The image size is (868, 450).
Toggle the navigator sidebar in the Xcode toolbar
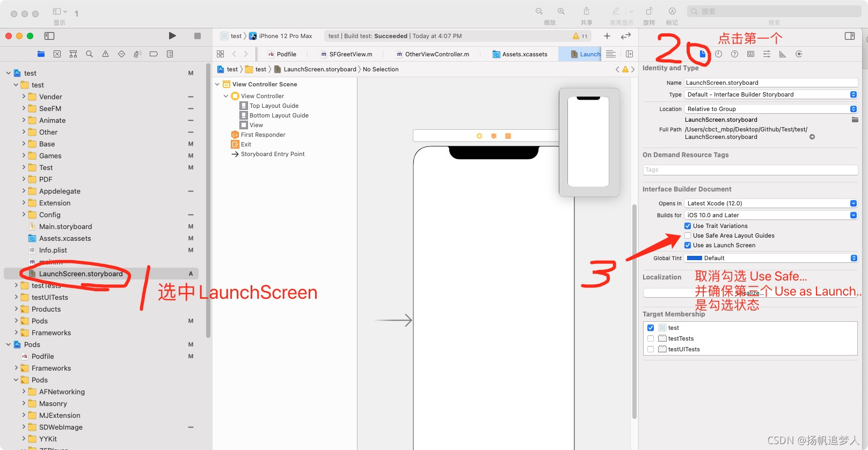[49, 36]
